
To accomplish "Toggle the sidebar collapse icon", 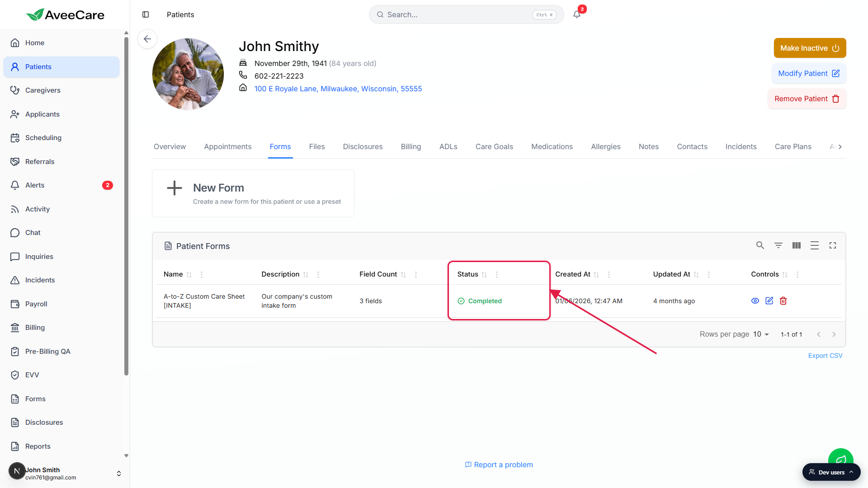I will 146,14.
